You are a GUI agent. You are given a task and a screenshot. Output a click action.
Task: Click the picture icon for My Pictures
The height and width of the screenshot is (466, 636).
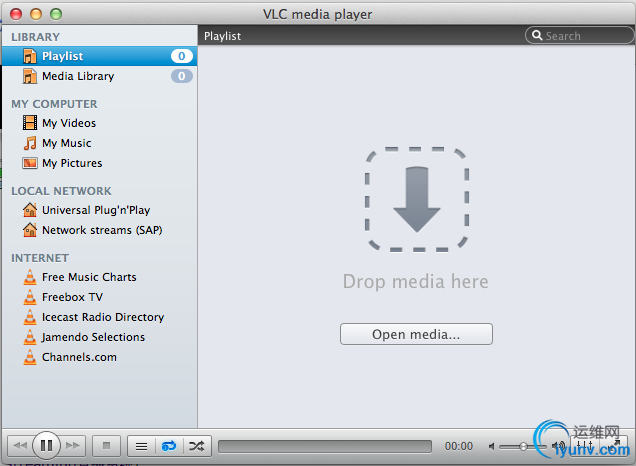pyautogui.click(x=30, y=163)
